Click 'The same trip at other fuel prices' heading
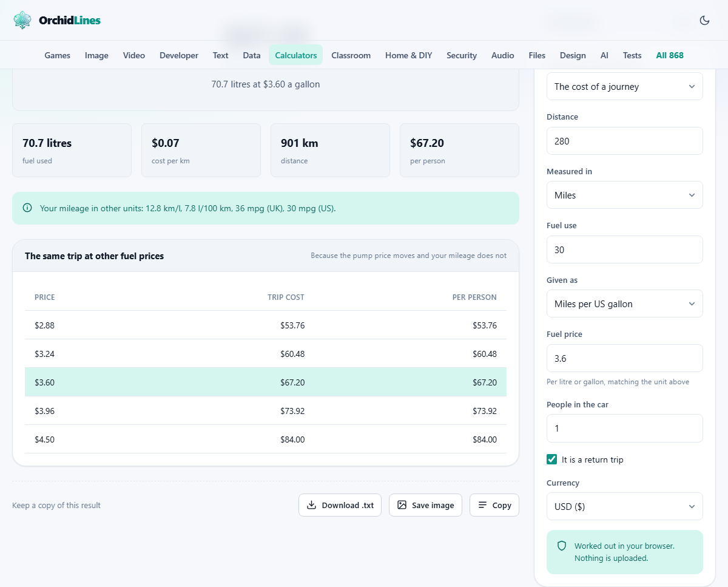This screenshot has width=728, height=587. click(94, 256)
